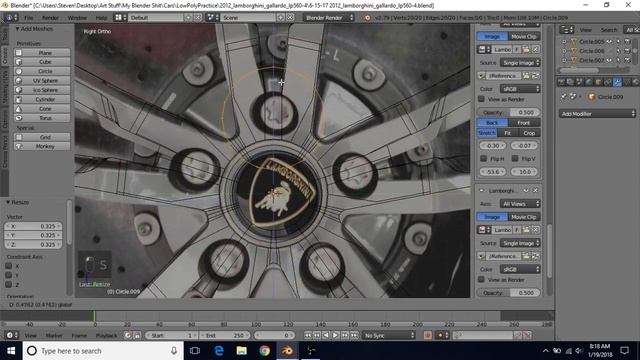
Task: Add a new screen layout with plus icon
Action: tap(188, 18)
